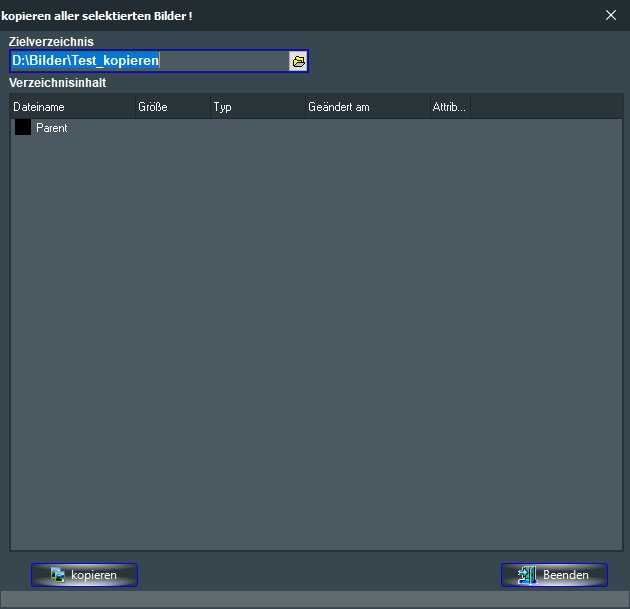Click the dialog title bar text

97,14
